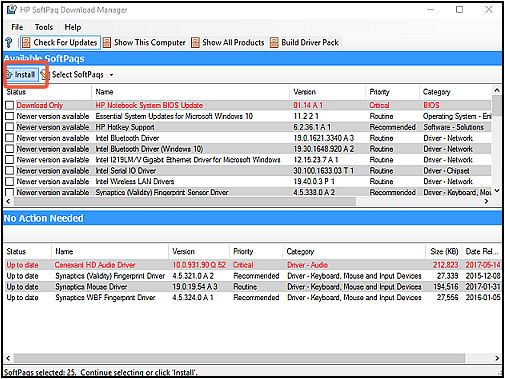The width and height of the screenshot is (505, 379).
Task: Click the Show All Products icon
Action: point(195,43)
